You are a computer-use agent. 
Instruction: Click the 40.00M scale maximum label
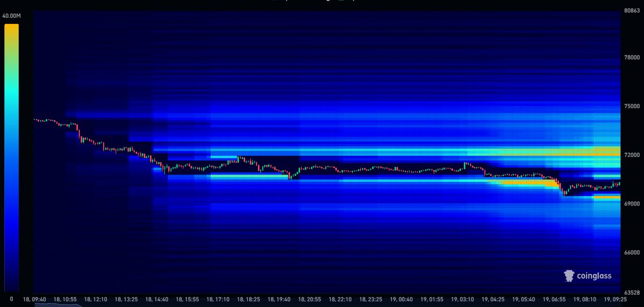[x=11, y=16]
